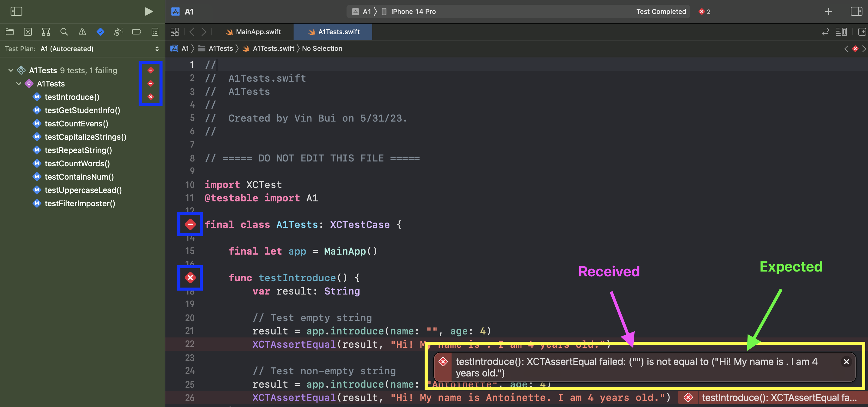The height and width of the screenshot is (407, 868).
Task: Select testCountEvens() in test list
Action: coord(77,124)
